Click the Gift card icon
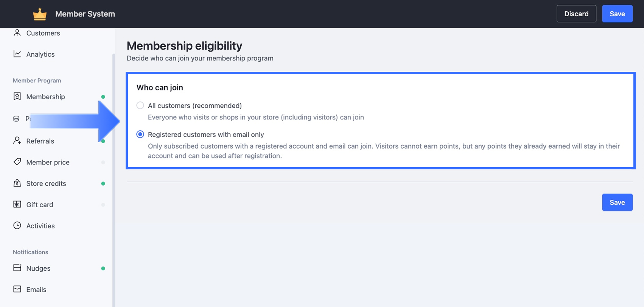 click(x=17, y=205)
